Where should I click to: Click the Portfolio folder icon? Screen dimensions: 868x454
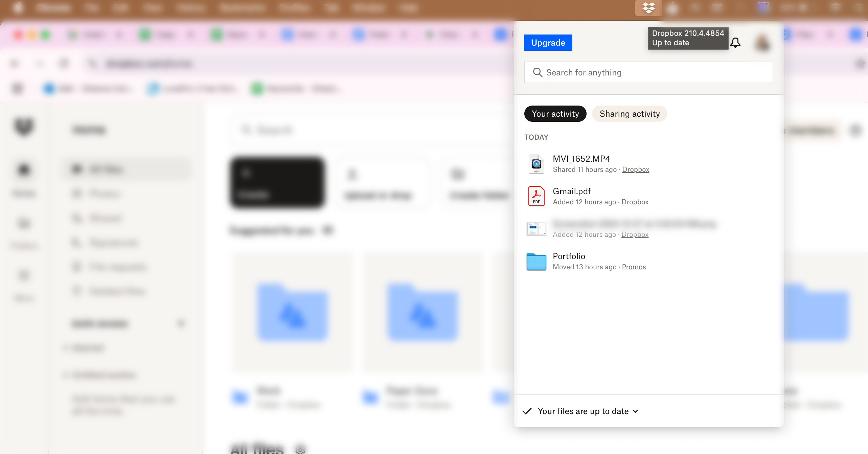click(x=536, y=262)
